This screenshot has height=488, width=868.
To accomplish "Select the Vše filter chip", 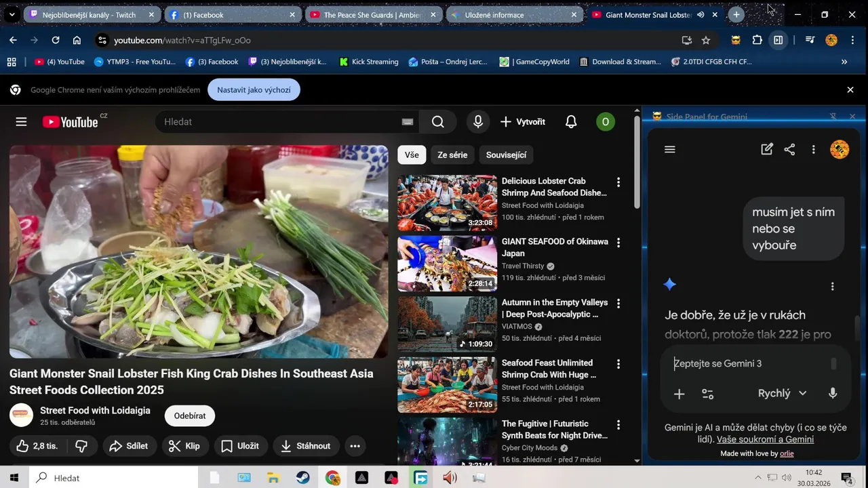I will [x=412, y=155].
